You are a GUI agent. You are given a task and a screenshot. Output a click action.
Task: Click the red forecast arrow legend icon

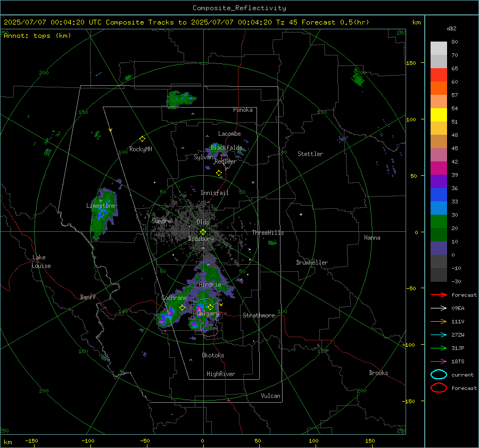[x=439, y=295]
